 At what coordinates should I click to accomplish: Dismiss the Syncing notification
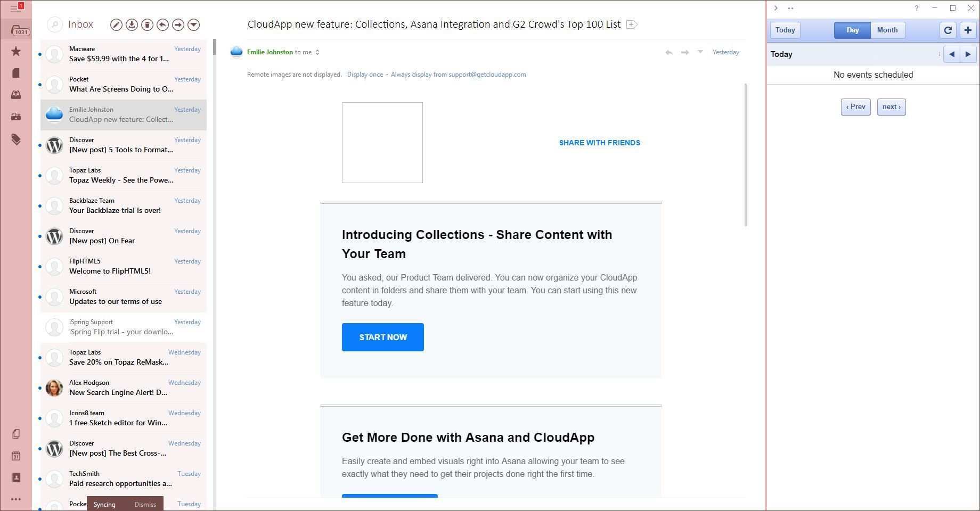(x=145, y=504)
